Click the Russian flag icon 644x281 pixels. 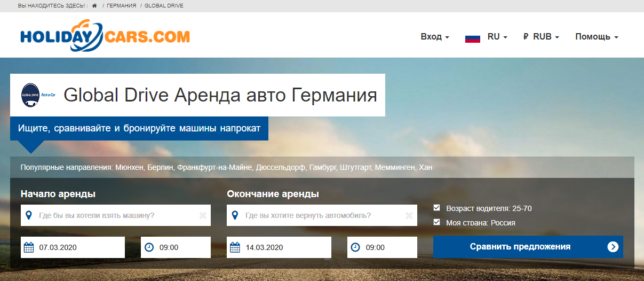coord(473,37)
